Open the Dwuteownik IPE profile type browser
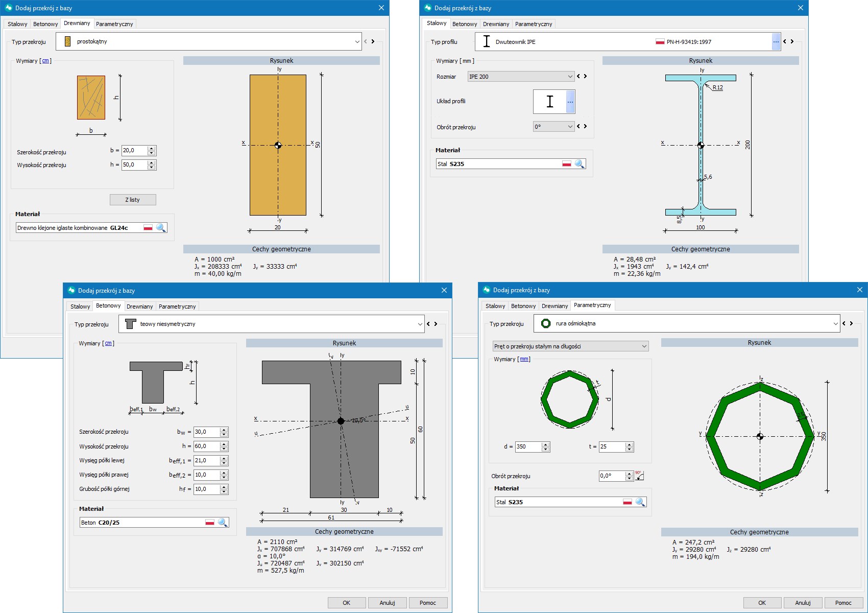This screenshot has height=613, width=868. click(x=776, y=42)
